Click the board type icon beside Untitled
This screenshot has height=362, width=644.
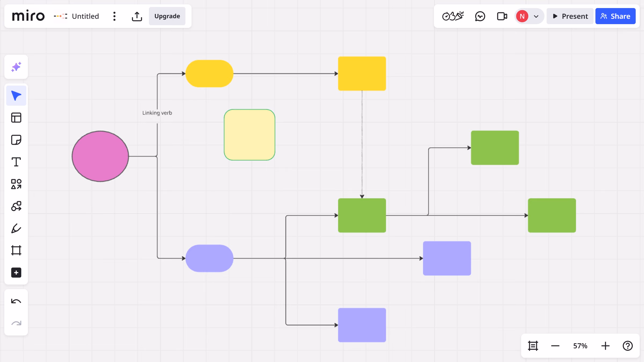(x=60, y=16)
